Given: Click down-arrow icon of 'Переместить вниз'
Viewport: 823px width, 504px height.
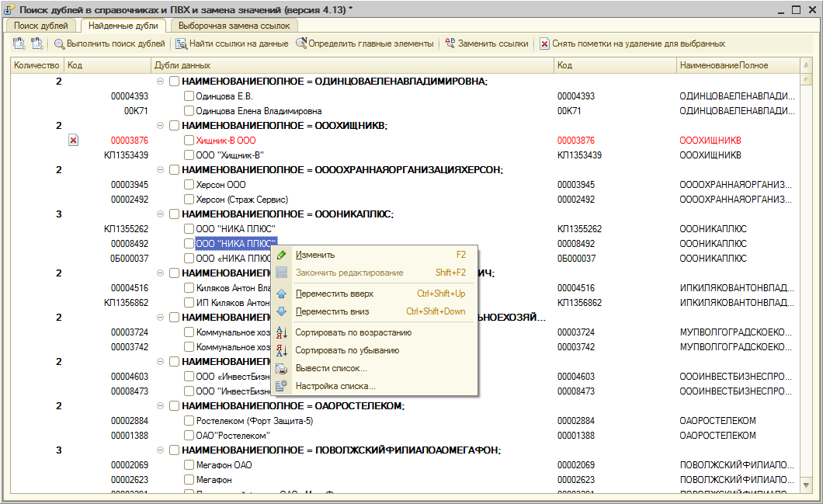Looking at the screenshot, I should click(282, 311).
